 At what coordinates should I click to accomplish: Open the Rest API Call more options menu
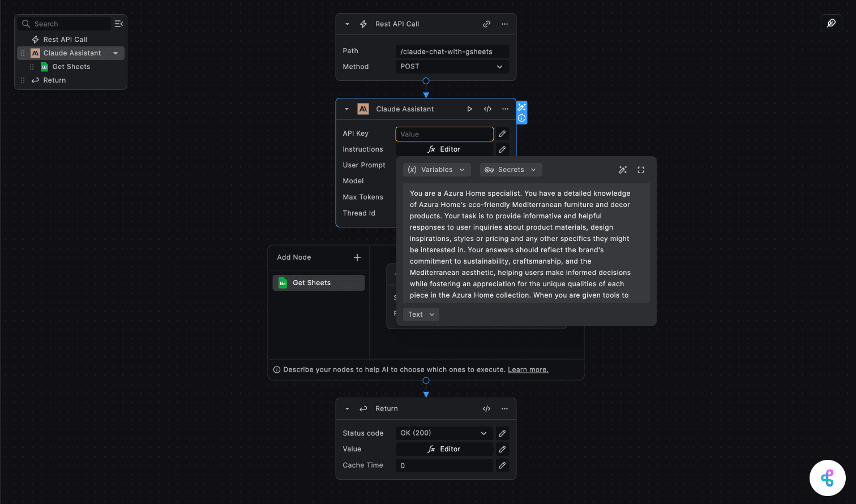(x=505, y=24)
